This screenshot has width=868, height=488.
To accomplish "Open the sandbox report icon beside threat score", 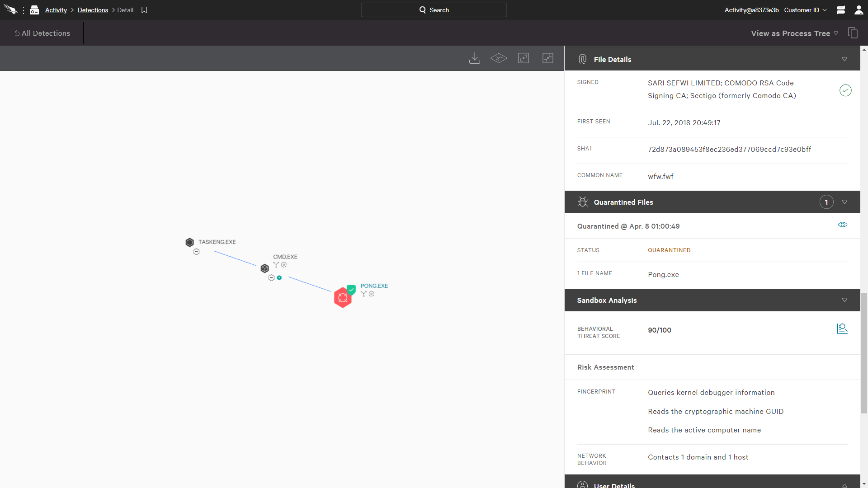I will (842, 328).
